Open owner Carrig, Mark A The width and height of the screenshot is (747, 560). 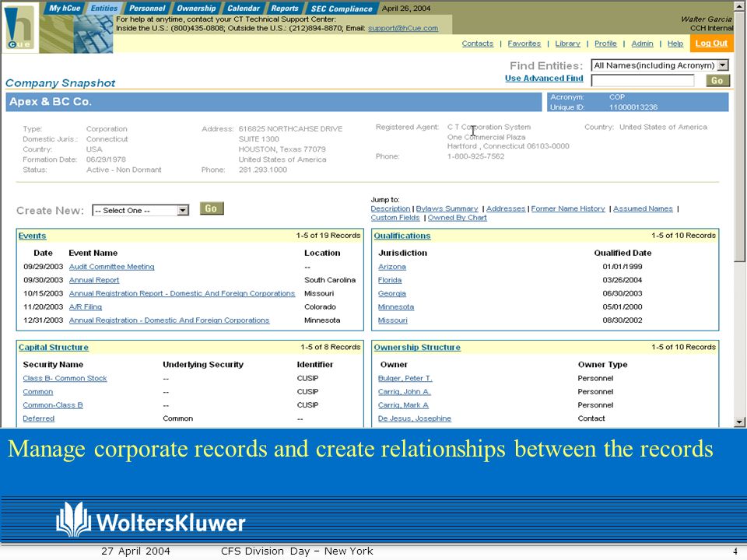click(x=403, y=404)
